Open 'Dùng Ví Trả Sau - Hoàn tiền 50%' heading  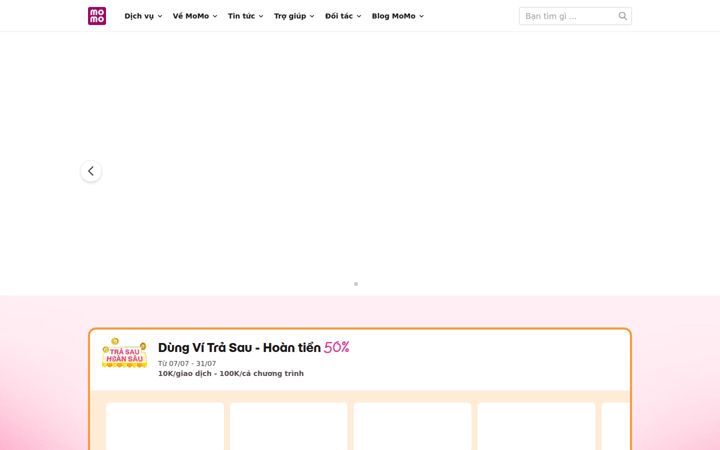[253, 348]
